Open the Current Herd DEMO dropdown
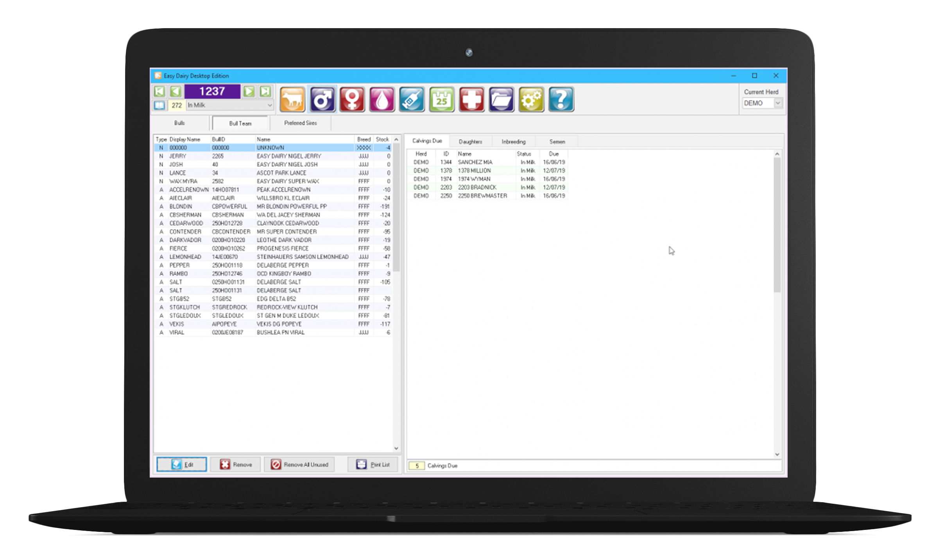The height and width of the screenshot is (560, 951). pyautogui.click(x=778, y=103)
